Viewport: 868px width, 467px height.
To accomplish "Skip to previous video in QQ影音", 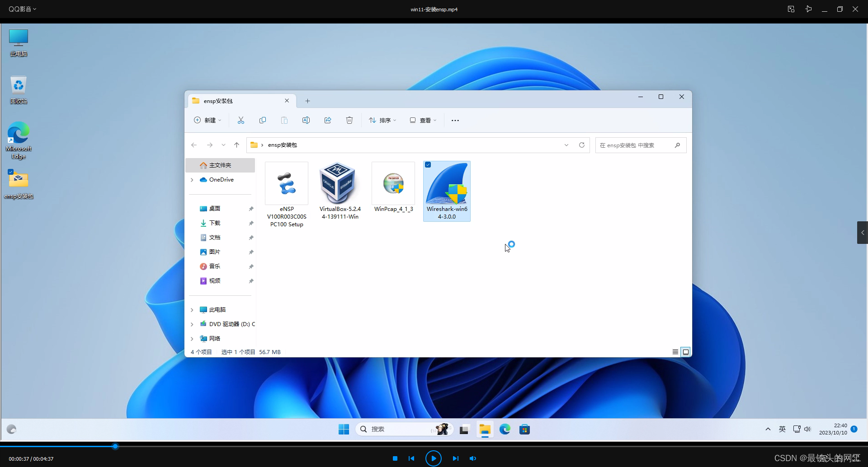I will (411, 458).
